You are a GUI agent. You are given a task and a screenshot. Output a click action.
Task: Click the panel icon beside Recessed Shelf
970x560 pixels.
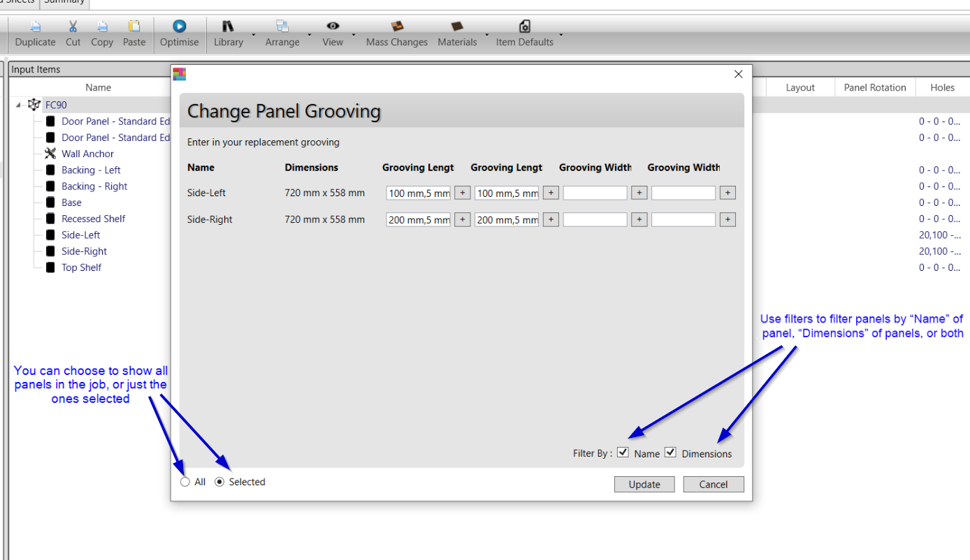pos(50,219)
